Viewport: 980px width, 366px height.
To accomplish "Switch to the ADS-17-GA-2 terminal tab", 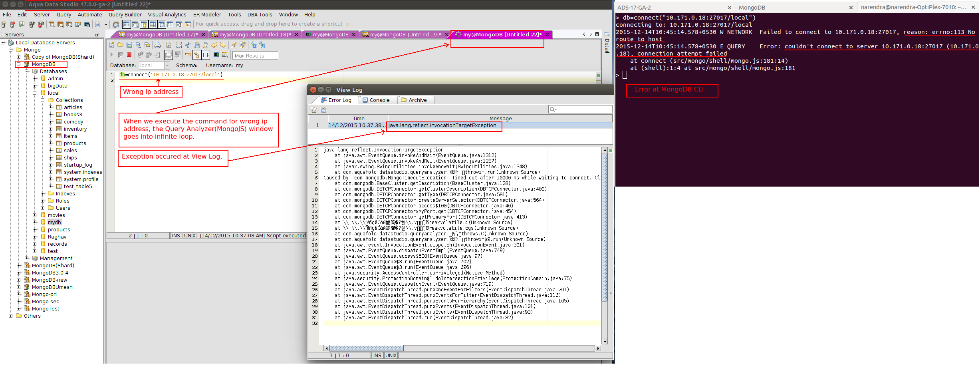I will pos(674,8).
